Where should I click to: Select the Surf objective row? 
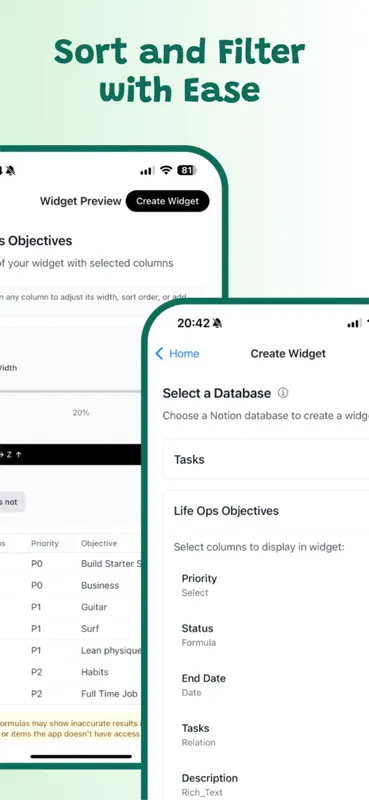tap(70, 629)
